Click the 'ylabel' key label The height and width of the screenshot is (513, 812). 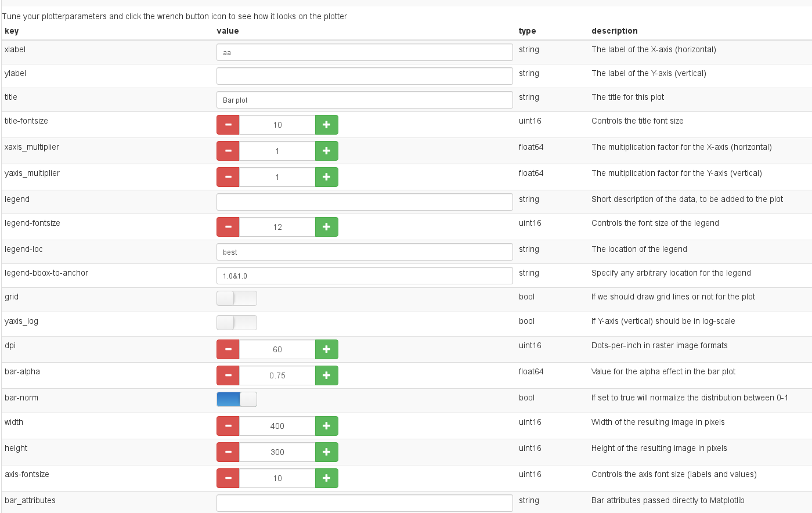point(15,73)
